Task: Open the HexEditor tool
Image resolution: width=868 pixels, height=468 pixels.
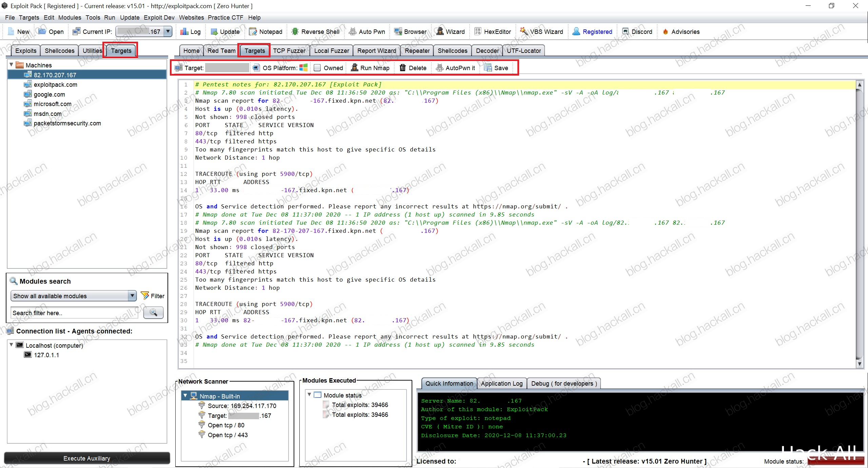Action: [x=478, y=32]
